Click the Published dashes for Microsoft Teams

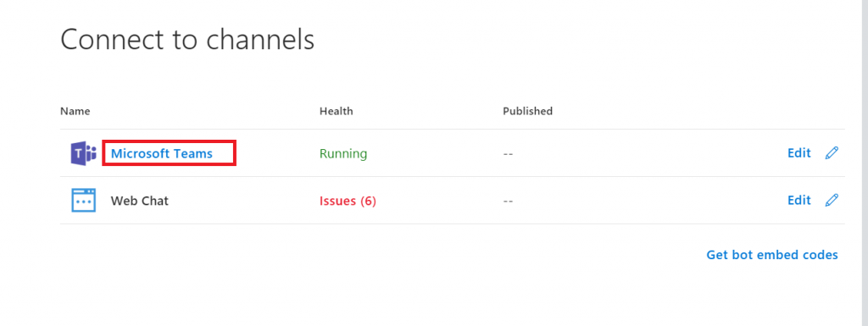click(509, 153)
